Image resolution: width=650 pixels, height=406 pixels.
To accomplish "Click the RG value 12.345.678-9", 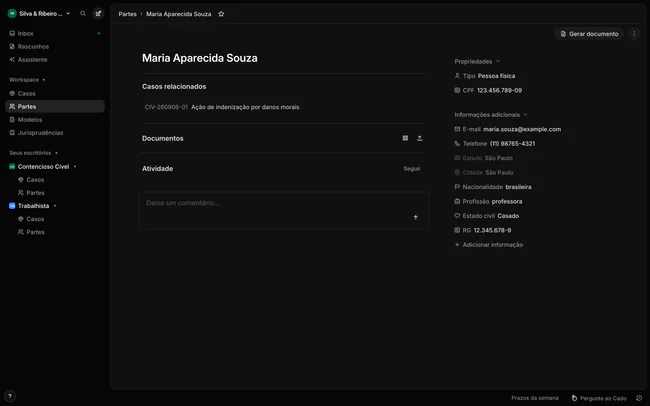I will [x=492, y=230].
